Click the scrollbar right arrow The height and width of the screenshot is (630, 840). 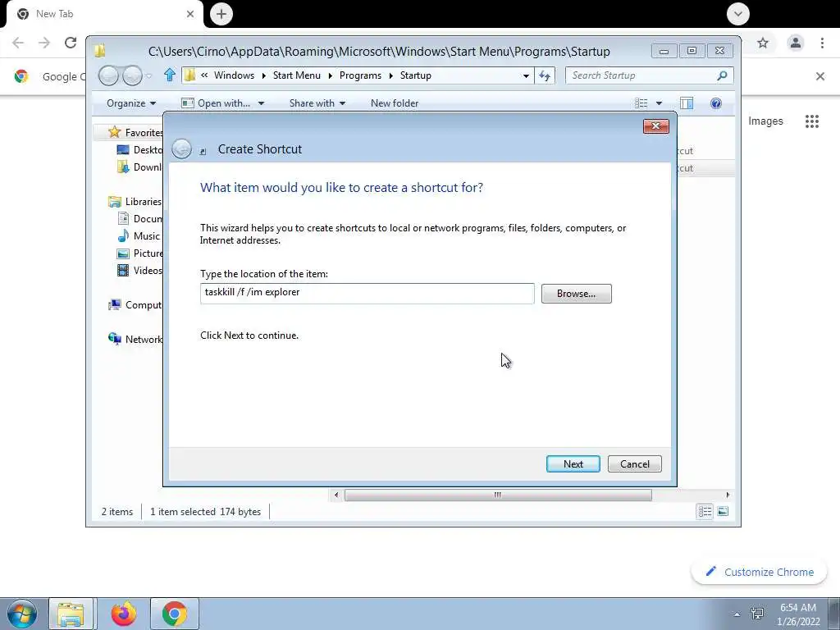728,495
